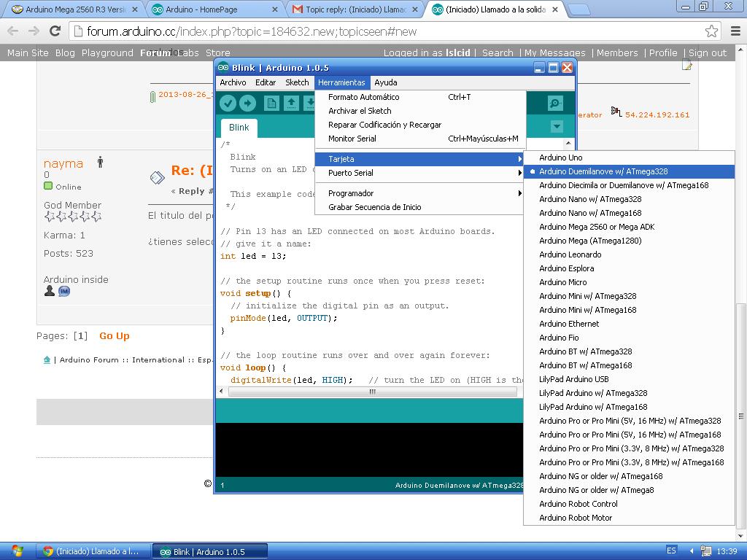
Task: Open Serial Monitor magnifier icon in Arduino toolbar
Action: pos(555,104)
